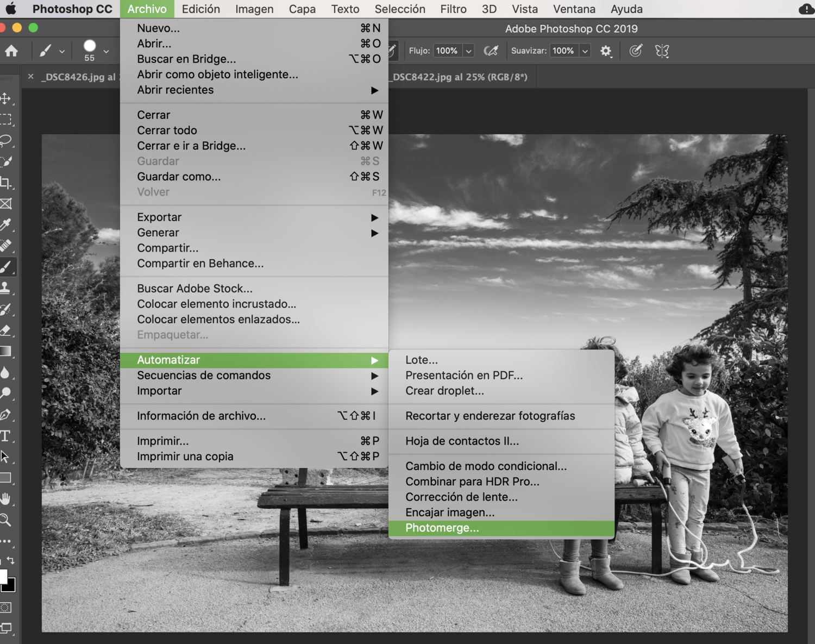
Task: Select the Type tool
Action: pos(6,436)
